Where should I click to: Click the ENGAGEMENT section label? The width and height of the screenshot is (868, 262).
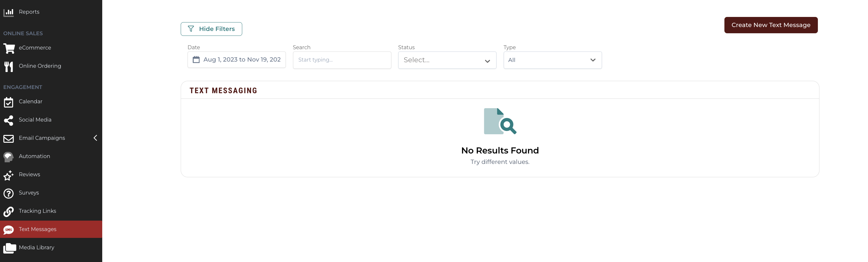pos(22,87)
